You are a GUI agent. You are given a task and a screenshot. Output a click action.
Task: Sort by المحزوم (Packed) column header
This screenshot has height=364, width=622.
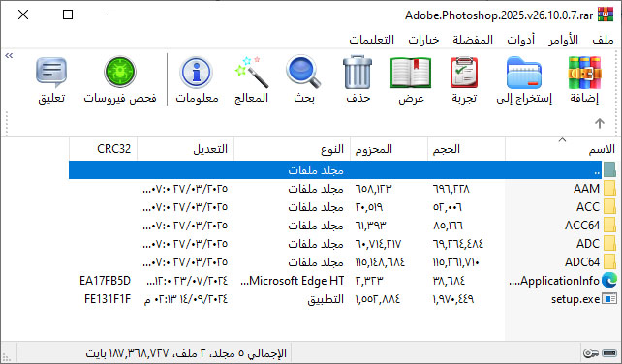point(389,149)
